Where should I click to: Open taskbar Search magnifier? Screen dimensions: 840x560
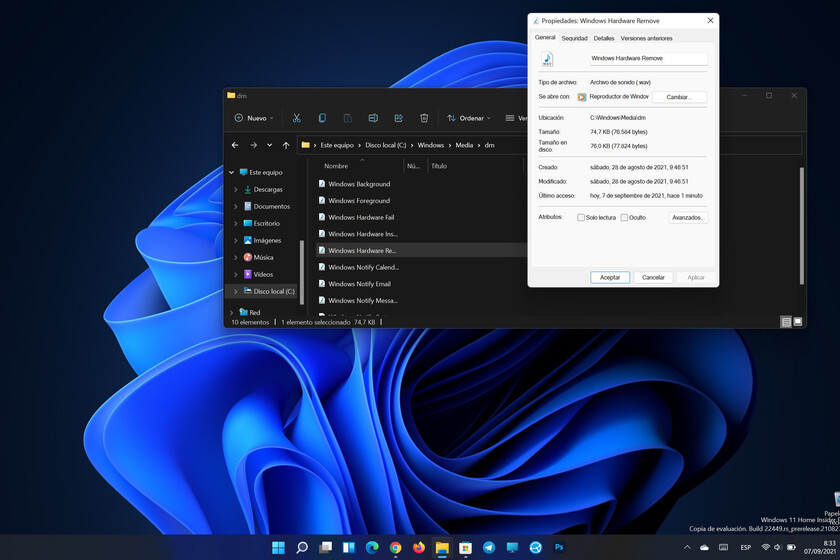(302, 547)
